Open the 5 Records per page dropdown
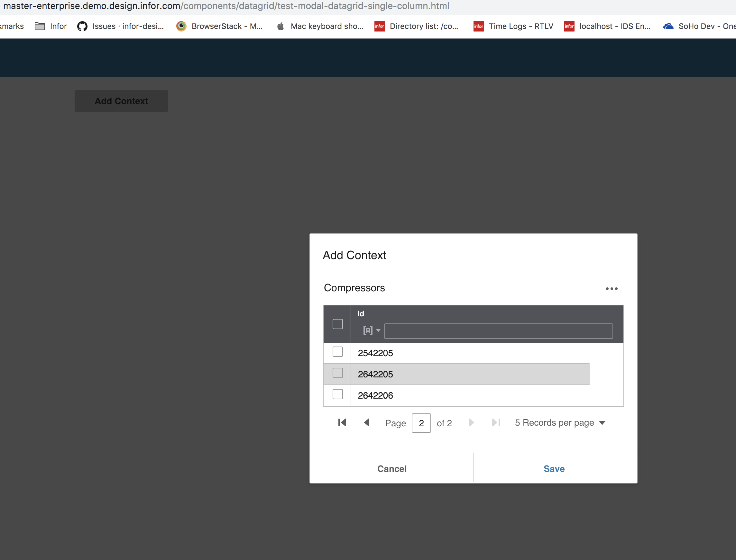The image size is (736, 560). point(560,423)
